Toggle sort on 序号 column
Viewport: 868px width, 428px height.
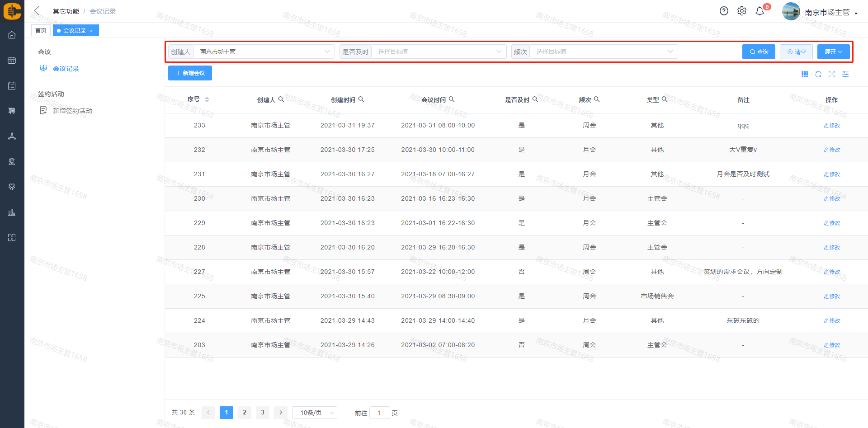(207, 99)
